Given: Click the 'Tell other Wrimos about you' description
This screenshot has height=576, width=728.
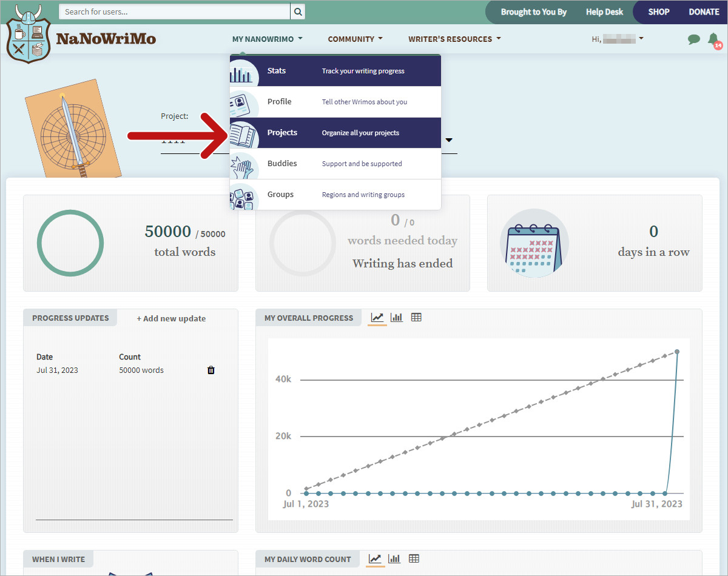Looking at the screenshot, I should click(365, 102).
